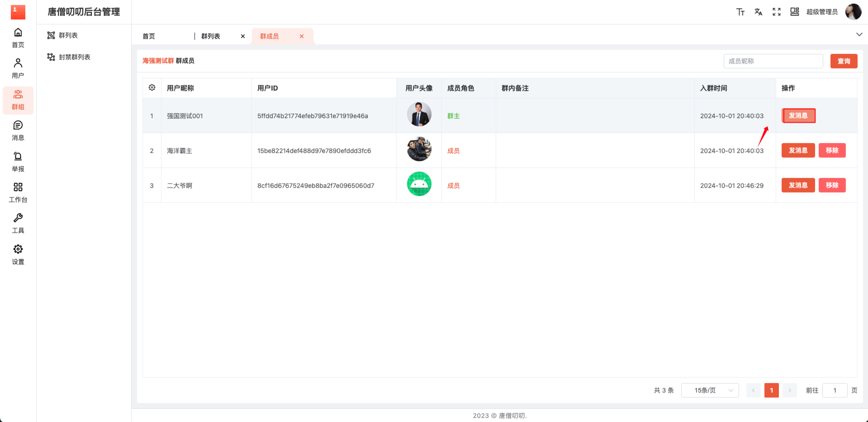The width and height of the screenshot is (868, 422).
Task: Select 封禁群列表 in the submenu
Action: [74, 57]
